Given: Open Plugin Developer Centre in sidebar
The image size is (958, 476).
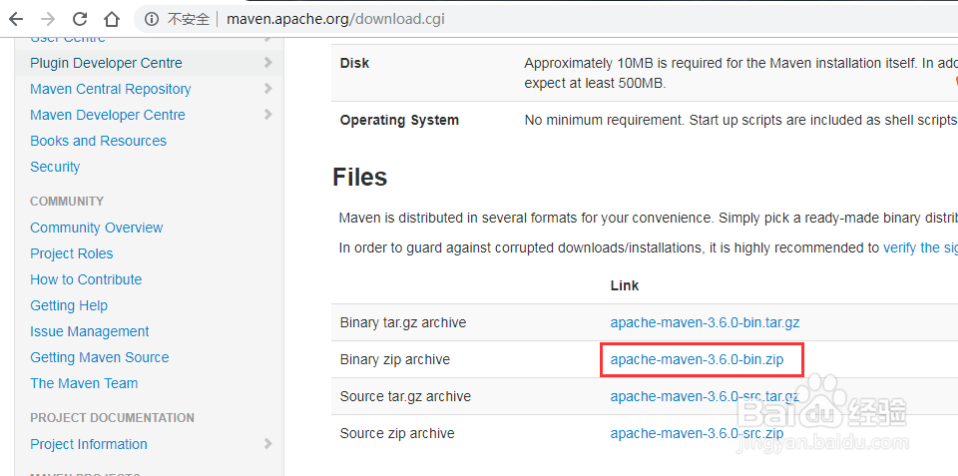Looking at the screenshot, I should [106, 63].
